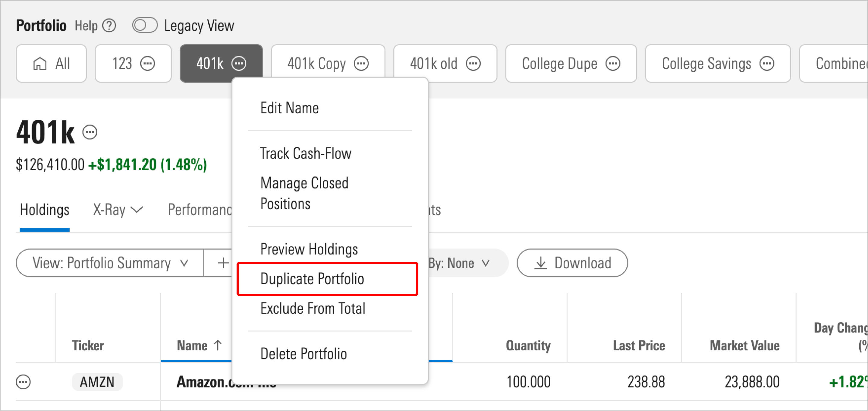Sort by the Ticker column header
The width and height of the screenshot is (868, 411).
(x=88, y=346)
